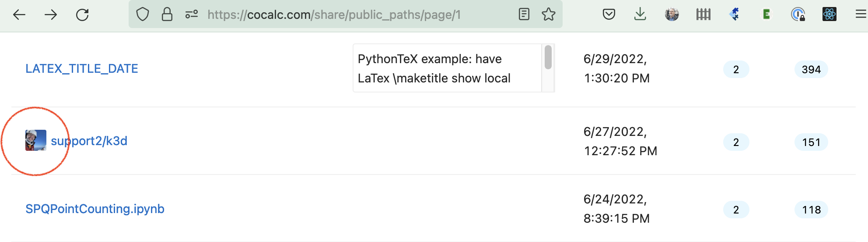Click the browser back arrow
The height and width of the screenshot is (242, 868).
[19, 15]
